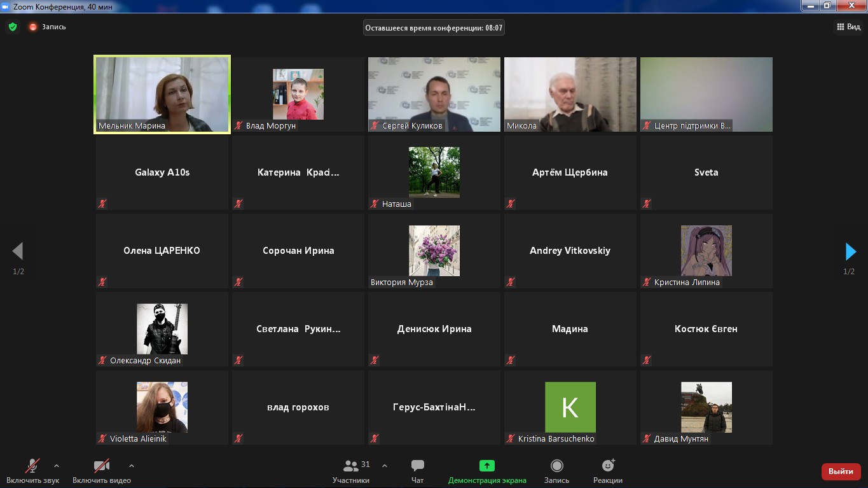The height and width of the screenshot is (488, 868).
Task: Open the View layout menu
Action: click(x=848, y=27)
